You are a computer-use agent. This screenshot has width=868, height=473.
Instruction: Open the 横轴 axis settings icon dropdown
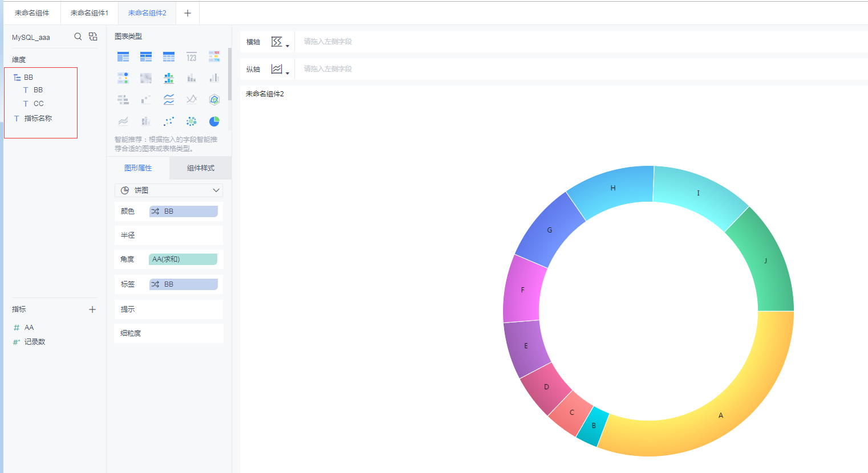[279, 42]
